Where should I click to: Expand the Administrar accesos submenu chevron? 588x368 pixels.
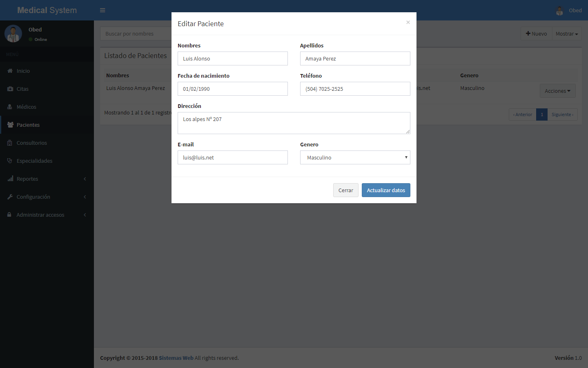click(85, 215)
